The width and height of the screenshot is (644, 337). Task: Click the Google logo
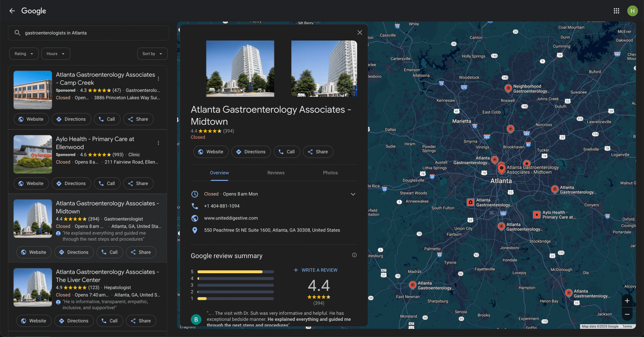[34, 11]
